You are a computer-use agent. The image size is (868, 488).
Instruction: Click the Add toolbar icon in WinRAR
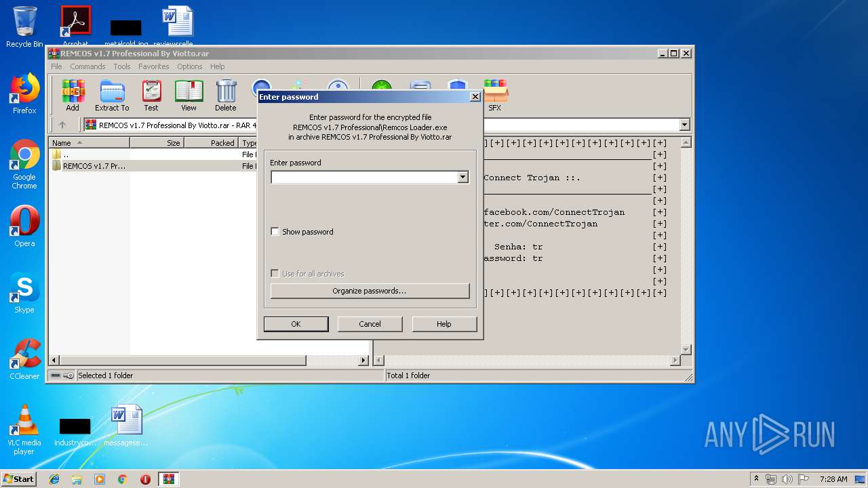point(73,96)
